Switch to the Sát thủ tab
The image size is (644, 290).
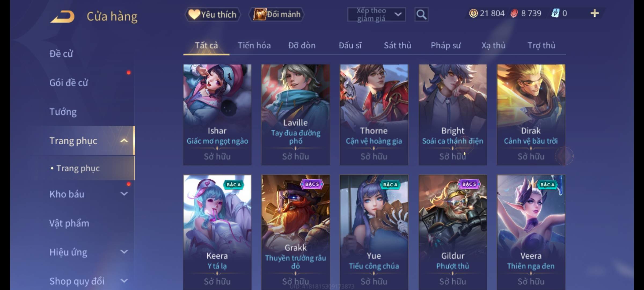point(397,45)
